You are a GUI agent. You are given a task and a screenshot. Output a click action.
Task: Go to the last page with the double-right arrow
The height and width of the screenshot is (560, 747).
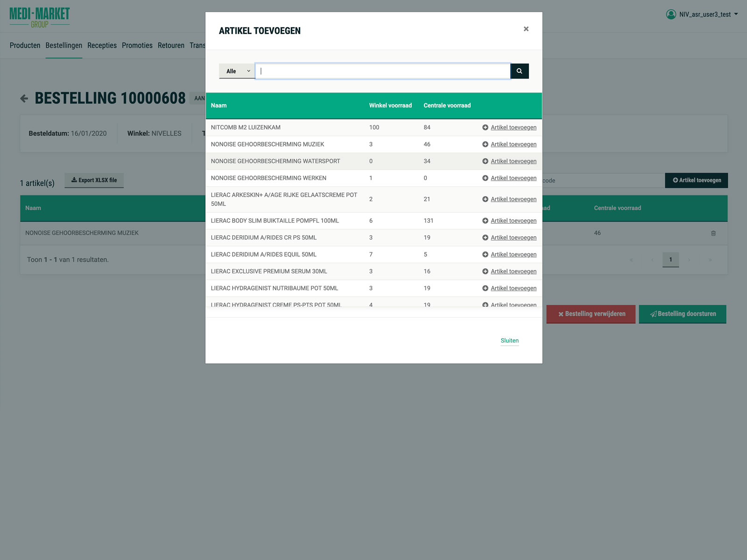[x=710, y=260]
